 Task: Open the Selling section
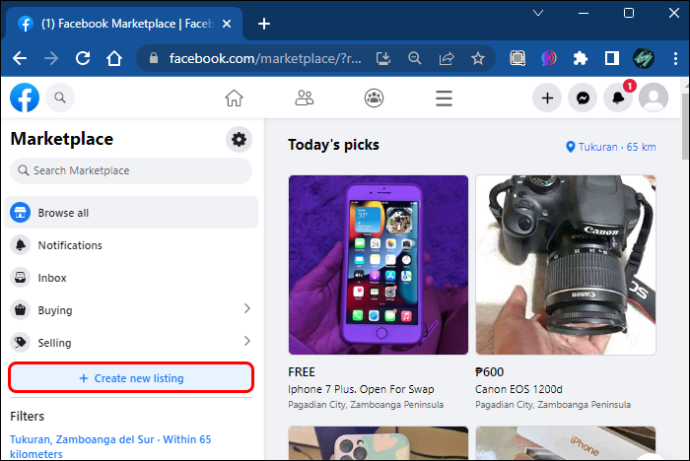pyautogui.click(x=131, y=343)
